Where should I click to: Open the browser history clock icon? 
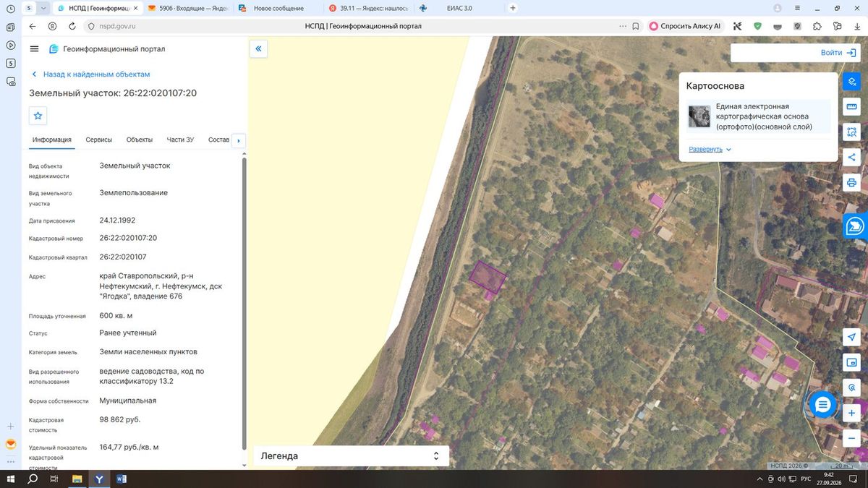10,8
